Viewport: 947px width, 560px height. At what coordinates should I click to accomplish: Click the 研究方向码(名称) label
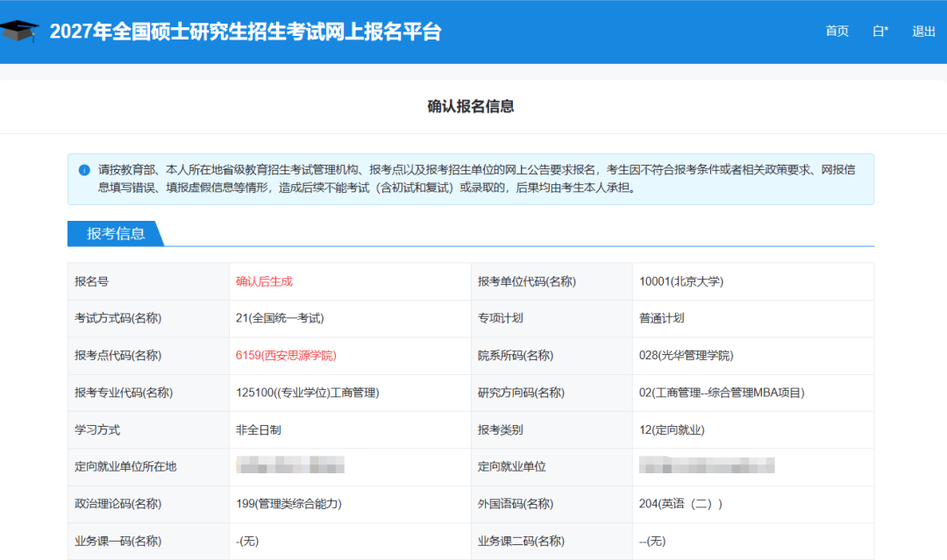[521, 393]
